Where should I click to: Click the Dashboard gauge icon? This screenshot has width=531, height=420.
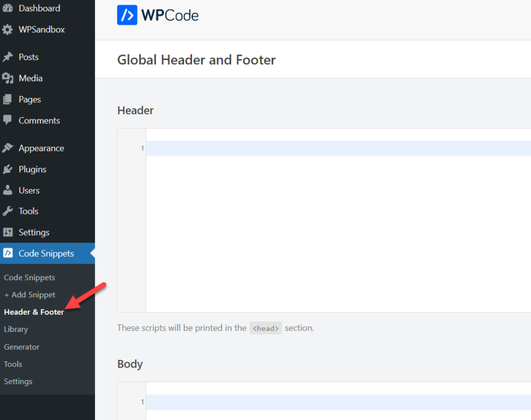point(7,8)
